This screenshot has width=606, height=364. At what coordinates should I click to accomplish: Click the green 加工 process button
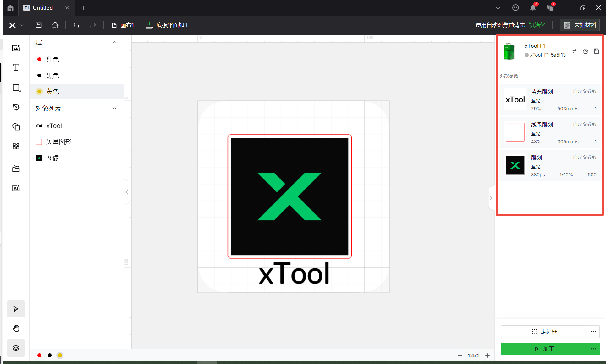[x=544, y=349]
